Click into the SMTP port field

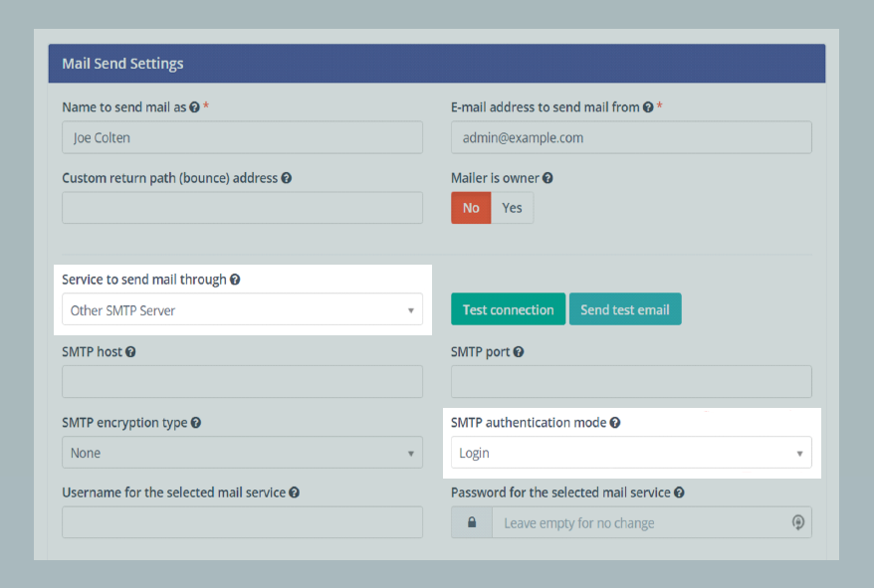pyautogui.click(x=631, y=382)
